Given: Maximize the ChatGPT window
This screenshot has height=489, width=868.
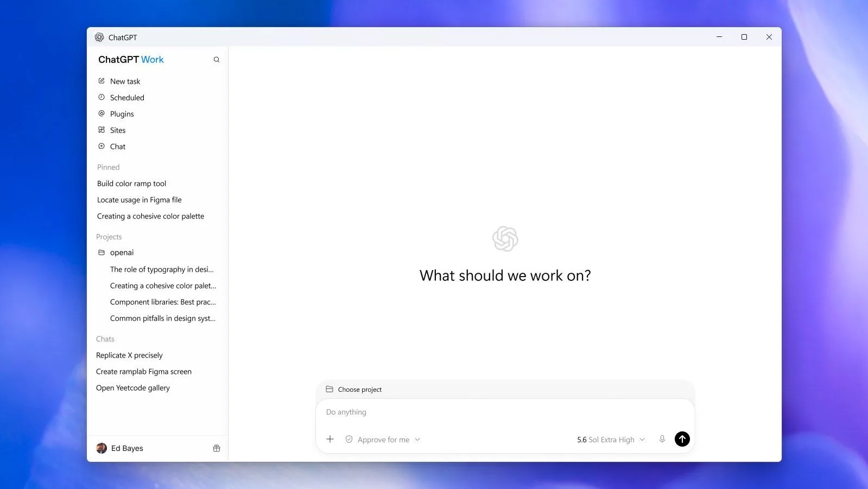Looking at the screenshot, I should (x=744, y=37).
